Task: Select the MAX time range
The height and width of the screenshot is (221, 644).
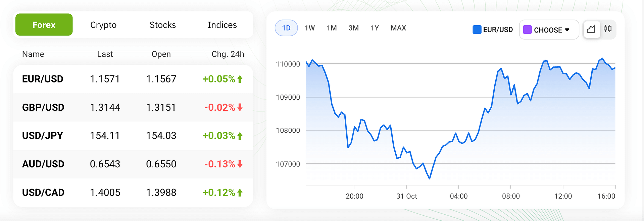Action: tap(398, 28)
